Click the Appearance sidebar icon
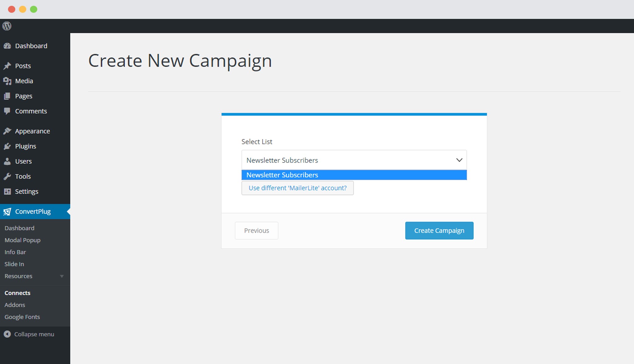Image resolution: width=634 pixels, height=364 pixels. pos(8,131)
